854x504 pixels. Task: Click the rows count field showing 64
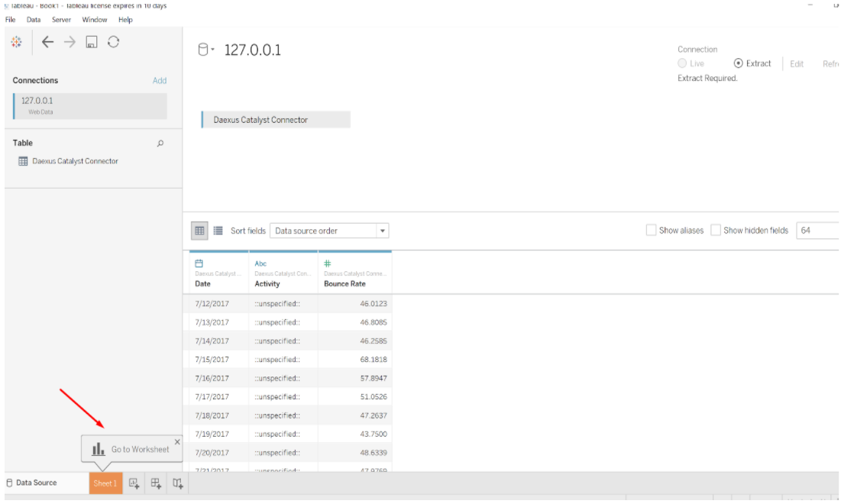pos(817,230)
